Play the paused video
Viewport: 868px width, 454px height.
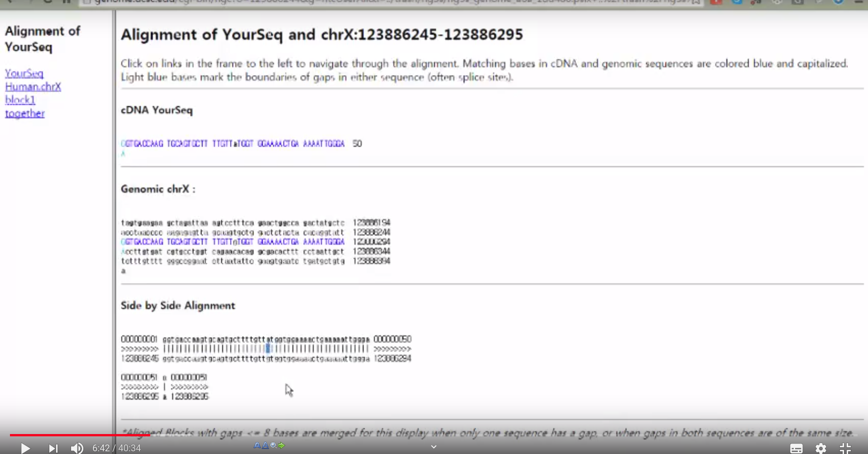click(25, 448)
